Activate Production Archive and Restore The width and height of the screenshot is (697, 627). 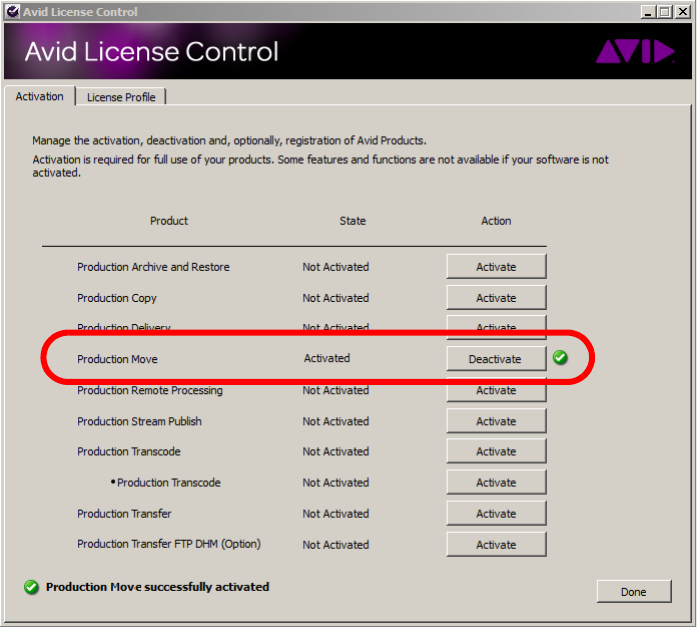click(496, 267)
